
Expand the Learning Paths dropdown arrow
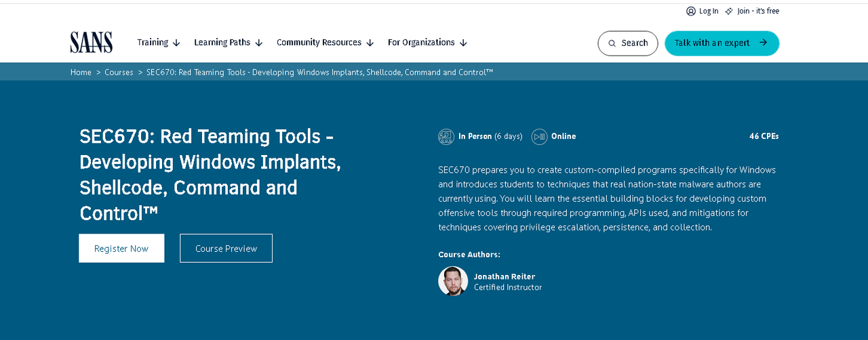258,43
